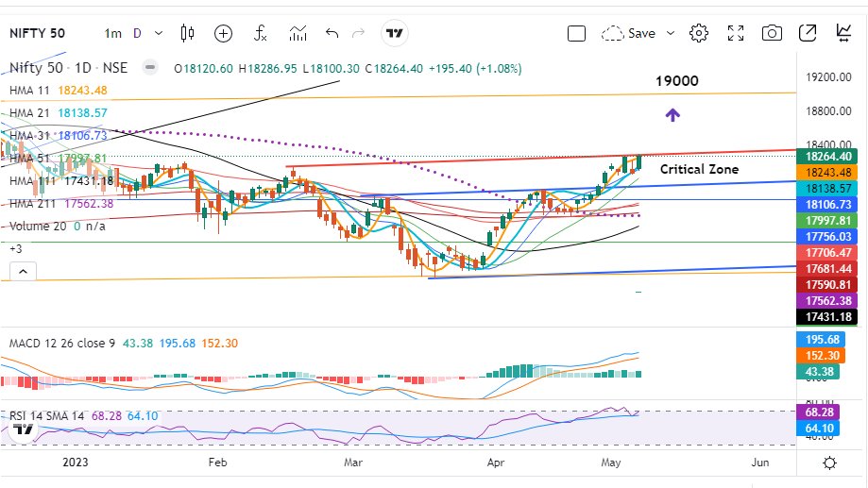Expand the +3 hidden indicators

click(16, 249)
